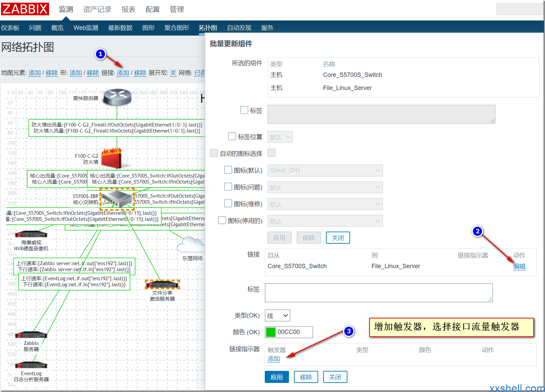The height and width of the screenshot is (392, 545).
Task: Click the grayed 应用 button in component section
Action: 280,238
